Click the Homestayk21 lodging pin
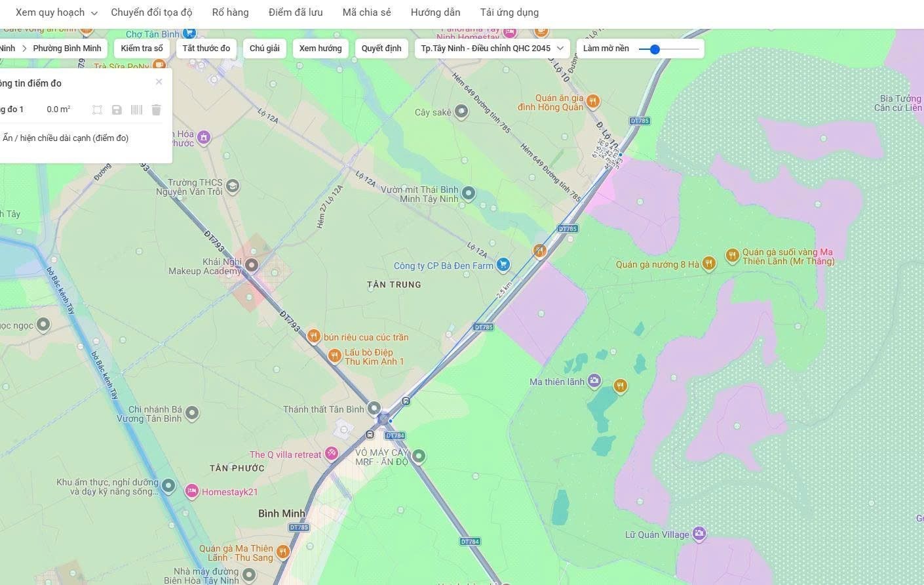Image resolution: width=924 pixels, height=585 pixels. pos(191,491)
